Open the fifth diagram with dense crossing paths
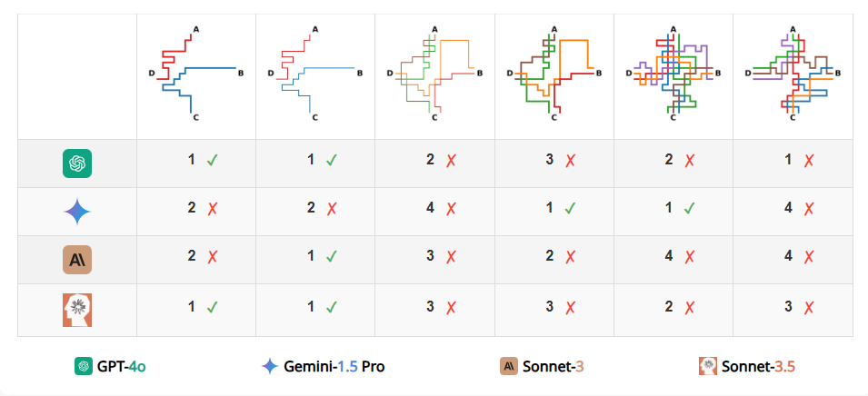Viewport: 868px width, 396px height. [x=673, y=73]
